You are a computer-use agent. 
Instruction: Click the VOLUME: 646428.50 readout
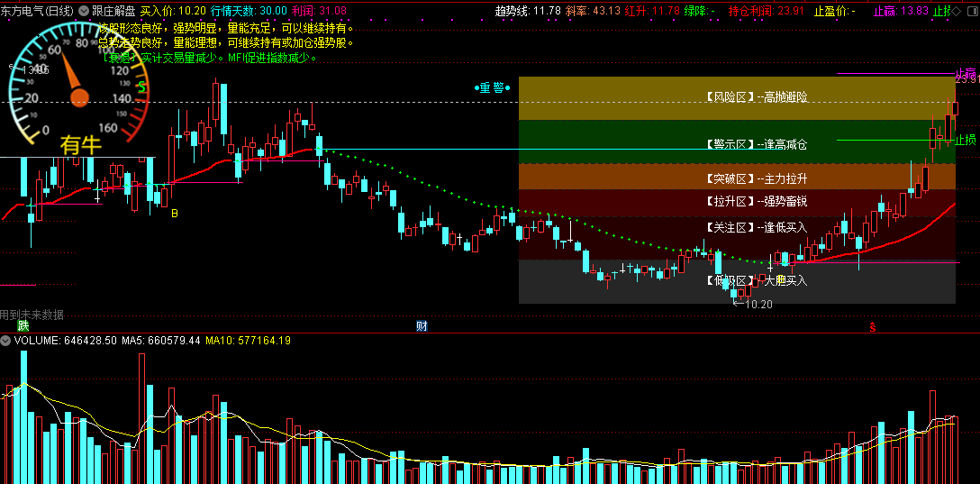(65, 341)
